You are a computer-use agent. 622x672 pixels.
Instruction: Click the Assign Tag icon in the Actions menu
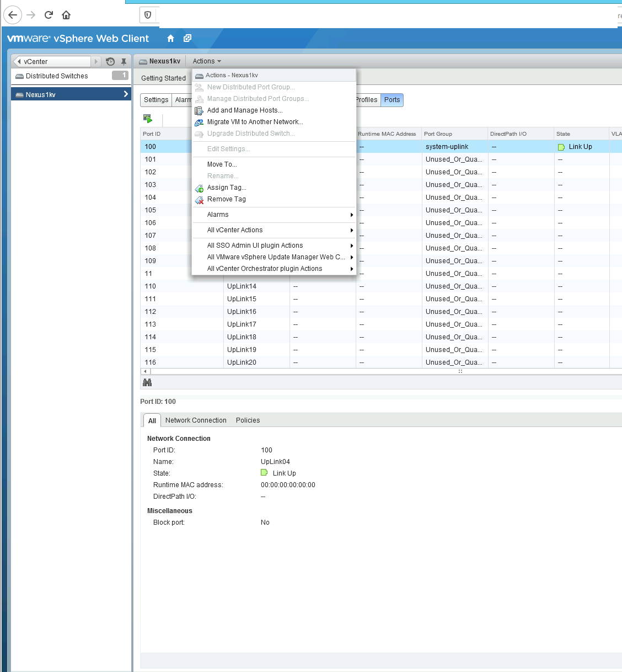click(199, 188)
